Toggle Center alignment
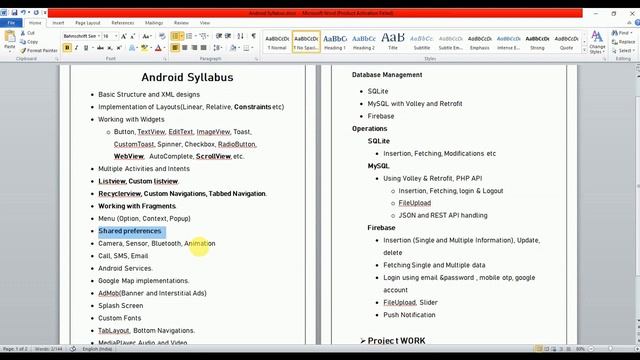 tap(184, 48)
